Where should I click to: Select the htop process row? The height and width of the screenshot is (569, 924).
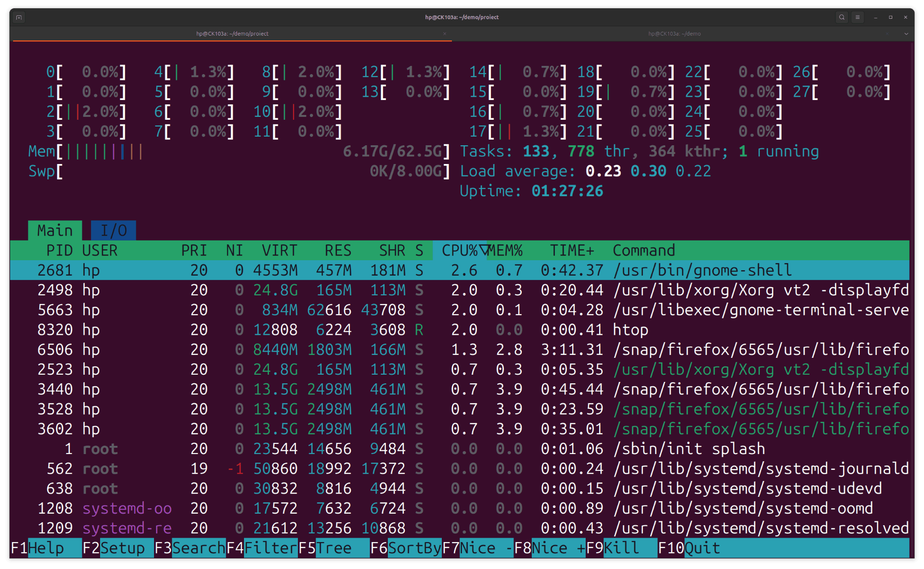[460, 330]
